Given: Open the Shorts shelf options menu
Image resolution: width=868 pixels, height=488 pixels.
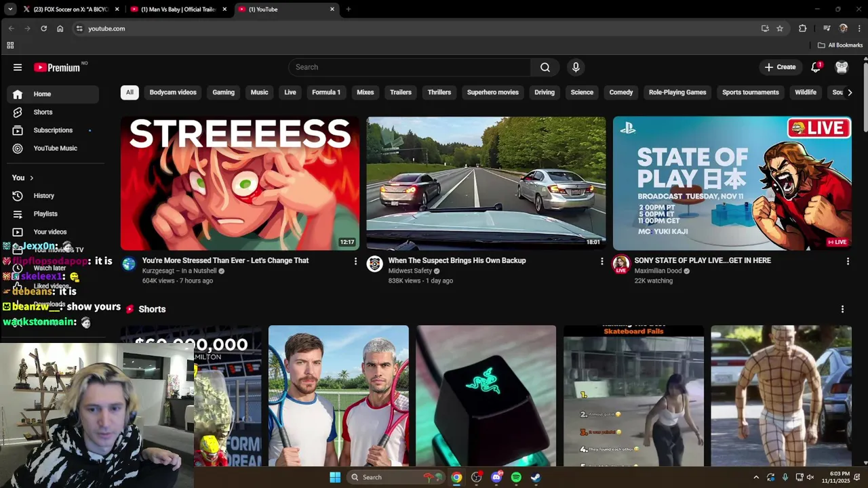Looking at the screenshot, I should [842, 309].
